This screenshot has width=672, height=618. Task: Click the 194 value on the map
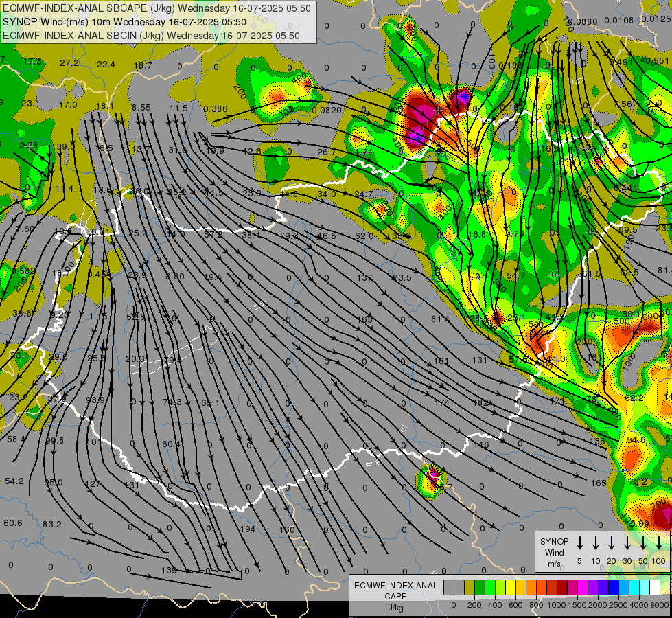click(247, 529)
